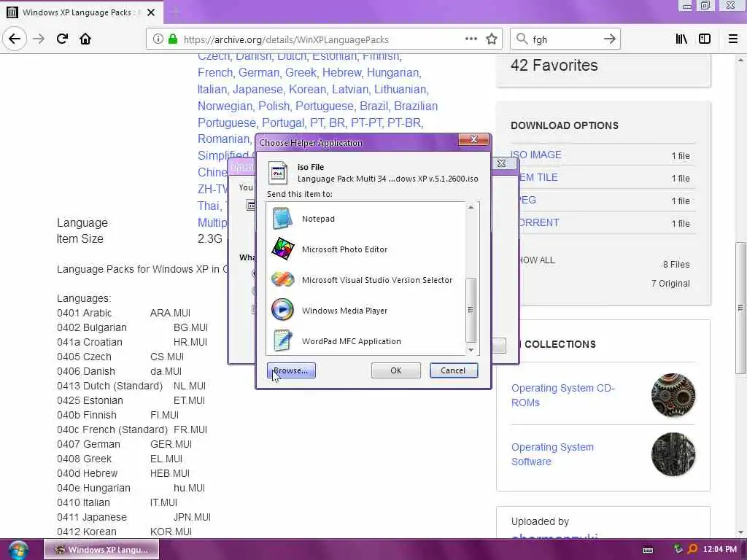This screenshot has width=747, height=560.
Task: Select Notepad in the helper application list
Action: click(x=365, y=219)
